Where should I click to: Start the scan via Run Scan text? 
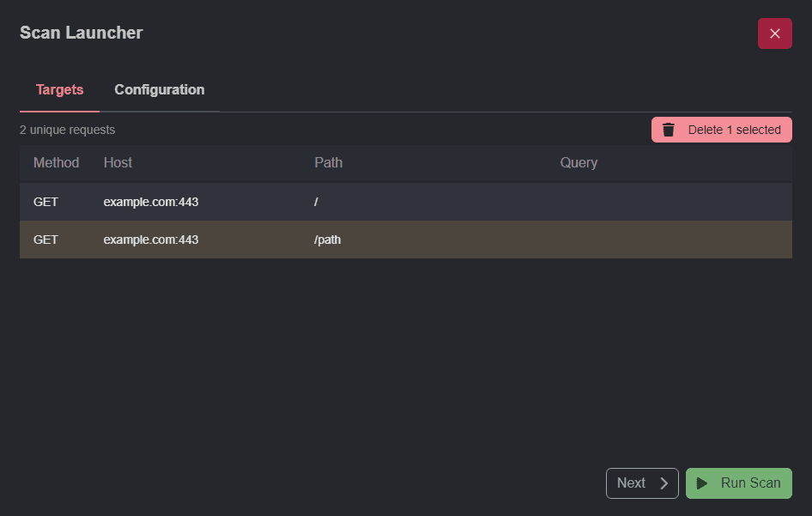tap(750, 483)
